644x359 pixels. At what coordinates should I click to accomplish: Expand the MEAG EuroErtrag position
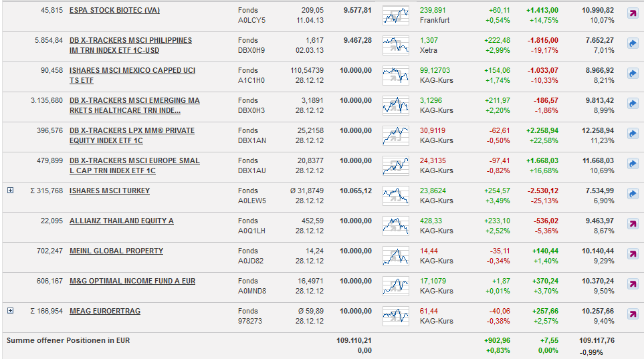click(x=10, y=311)
